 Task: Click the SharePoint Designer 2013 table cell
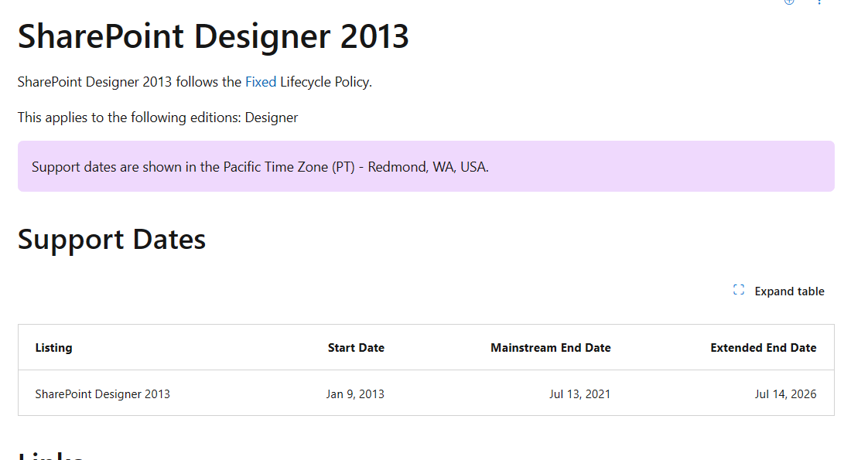(102, 394)
